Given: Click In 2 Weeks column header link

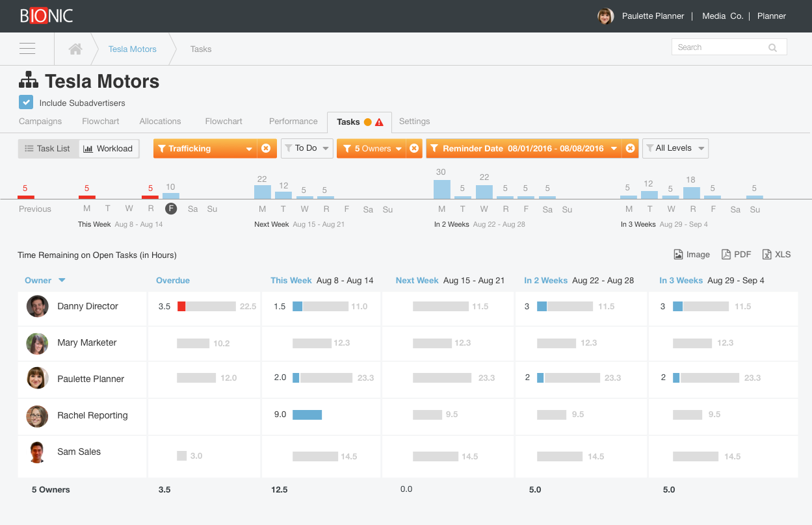Looking at the screenshot, I should pyautogui.click(x=546, y=281).
